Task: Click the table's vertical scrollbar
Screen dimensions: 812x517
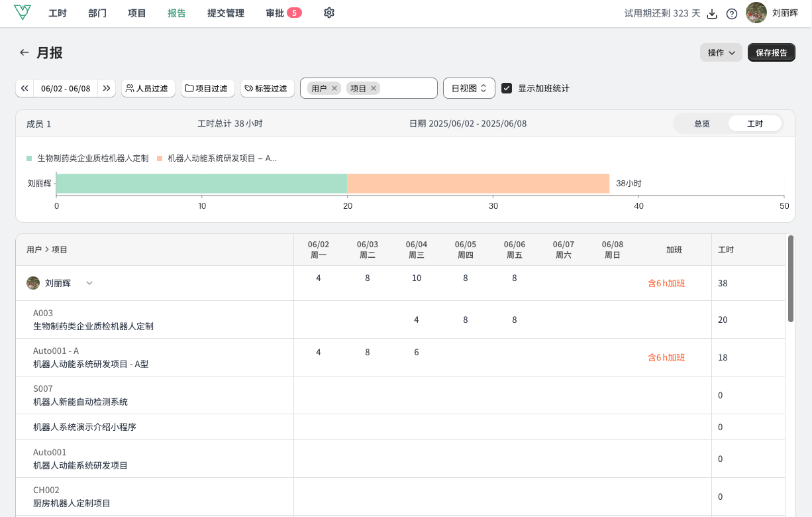Action: click(x=790, y=278)
